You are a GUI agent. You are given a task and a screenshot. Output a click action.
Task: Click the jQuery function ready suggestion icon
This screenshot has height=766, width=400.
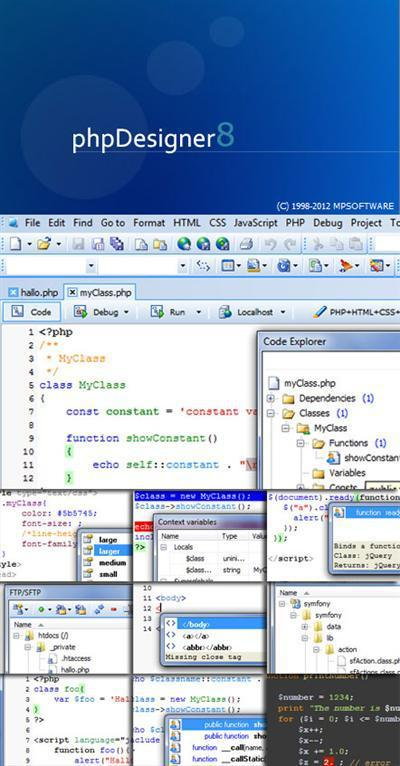(x=339, y=512)
